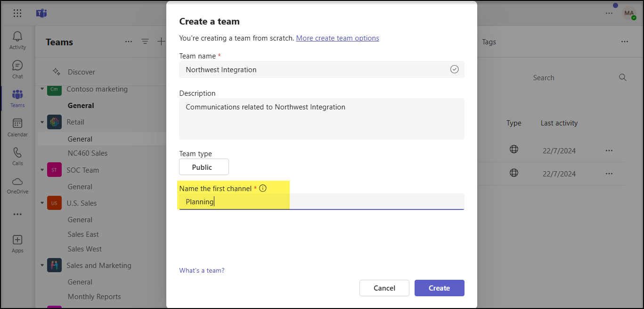Collapse the Sales and Marketing team
The height and width of the screenshot is (309, 644).
click(42, 266)
